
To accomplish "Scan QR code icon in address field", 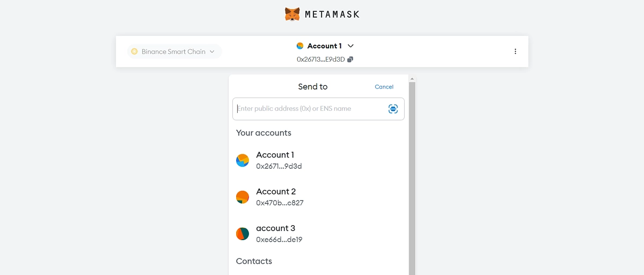I will click(393, 109).
